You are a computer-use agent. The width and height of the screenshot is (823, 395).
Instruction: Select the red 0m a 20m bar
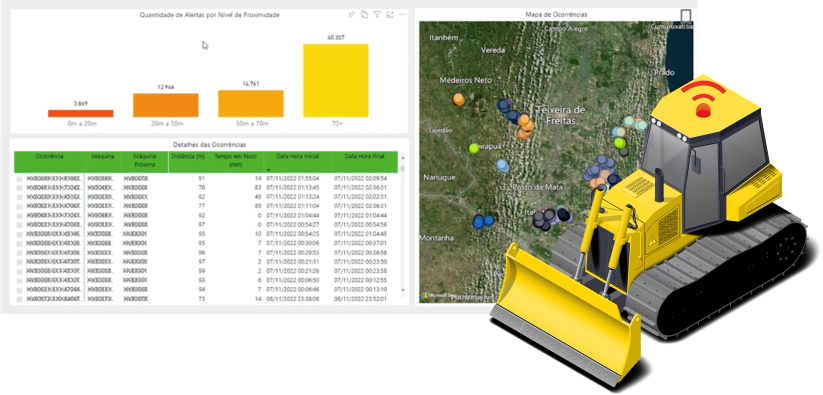(x=80, y=113)
